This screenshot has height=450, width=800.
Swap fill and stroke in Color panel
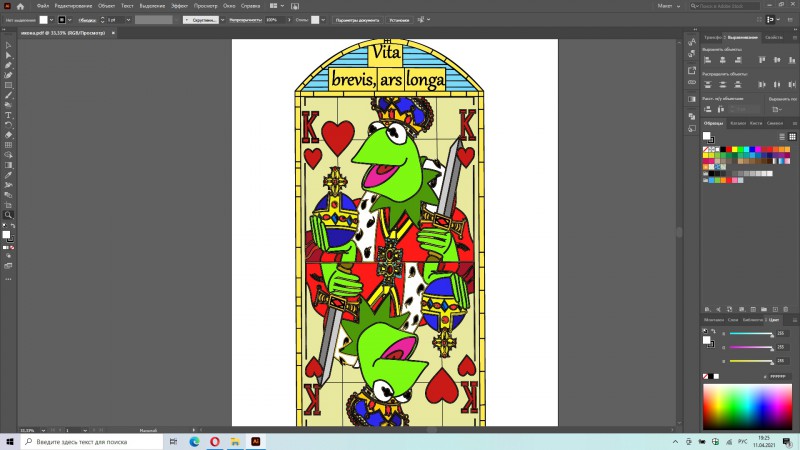(715, 331)
